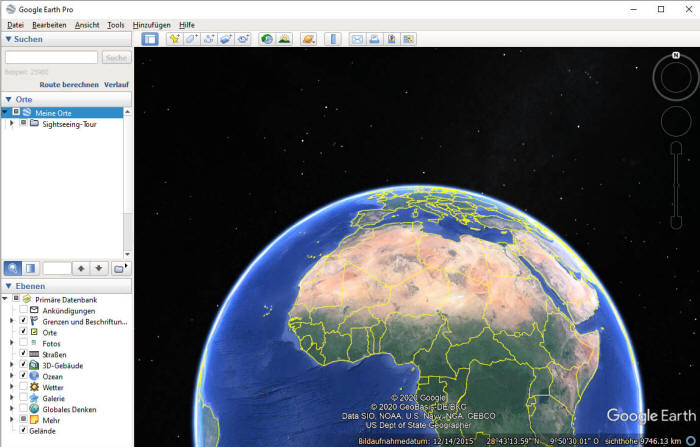Open the Tools menu
The image size is (700, 447).
[116, 25]
